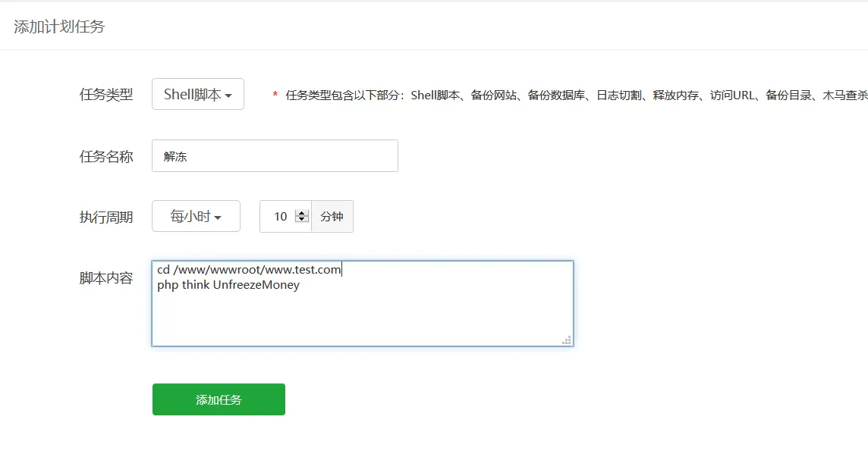Viewport: 868px width, 454px height.
Task: Open the Shell脚本 task type dropdown
Action: [197, 94]
